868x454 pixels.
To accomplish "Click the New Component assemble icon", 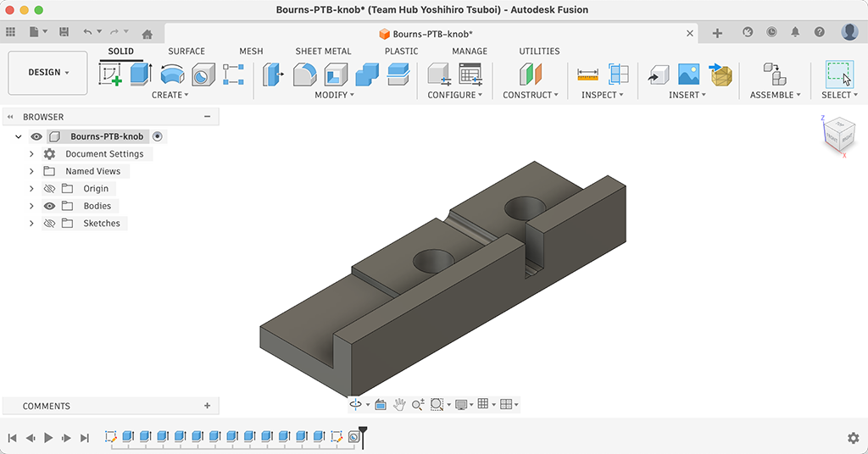I will point(775,74).
